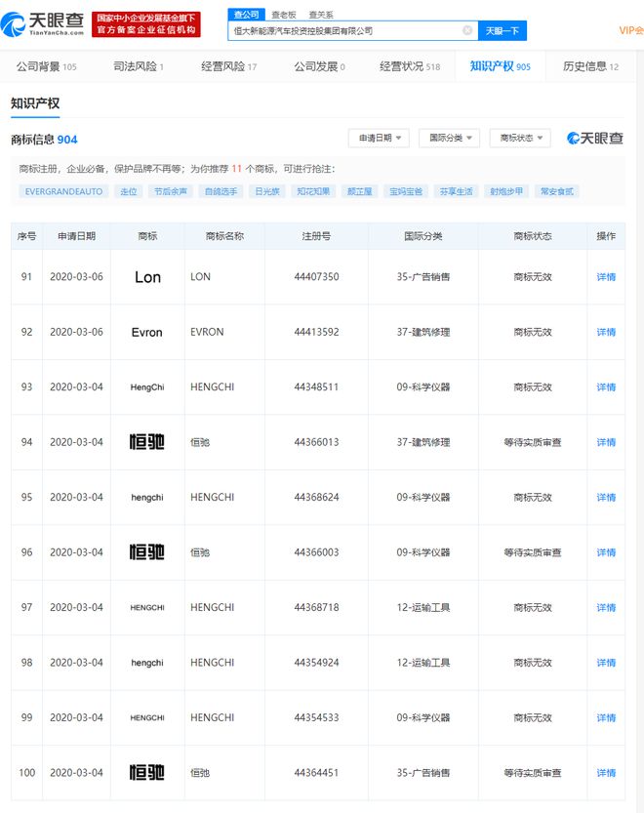Open the 商标状态 filter dropdown
This screenshot has width=644, height=813.
click(x=520, y=139)
